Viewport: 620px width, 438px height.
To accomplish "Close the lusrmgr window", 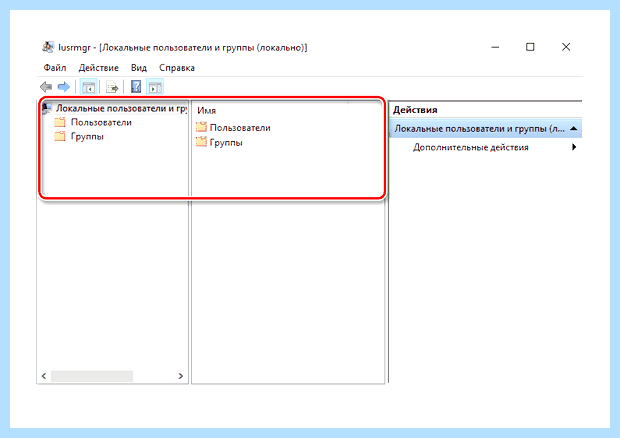I will click(x=566, y=47).
